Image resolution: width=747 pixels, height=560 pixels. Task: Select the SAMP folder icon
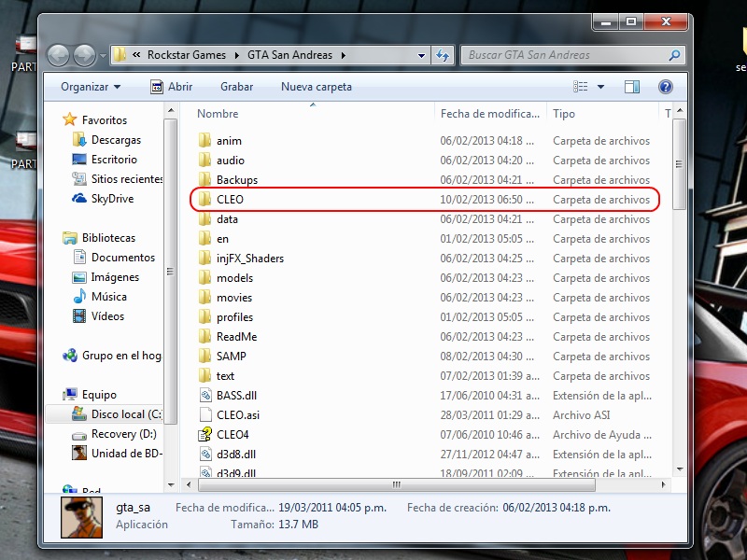pyautogui.click(x=204, y=356)
